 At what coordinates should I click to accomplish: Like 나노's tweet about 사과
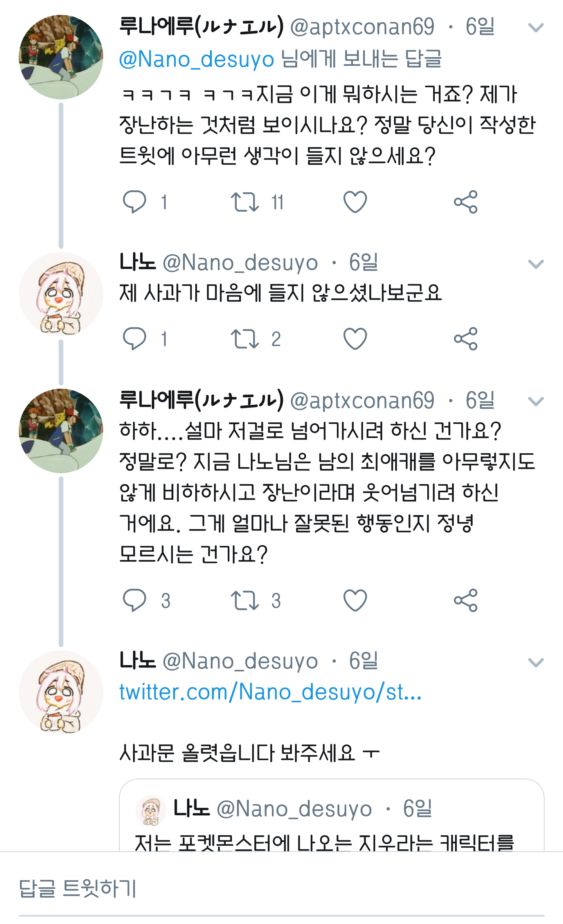click(355, 339)
